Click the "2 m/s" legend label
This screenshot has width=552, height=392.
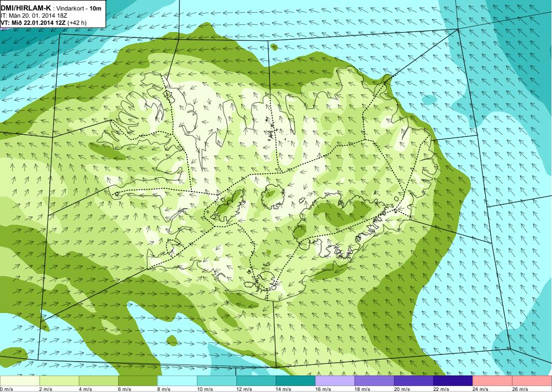(46, 389)
